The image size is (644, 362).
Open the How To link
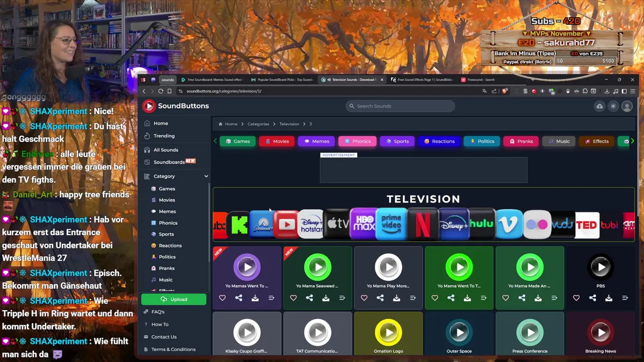point(159,324)
